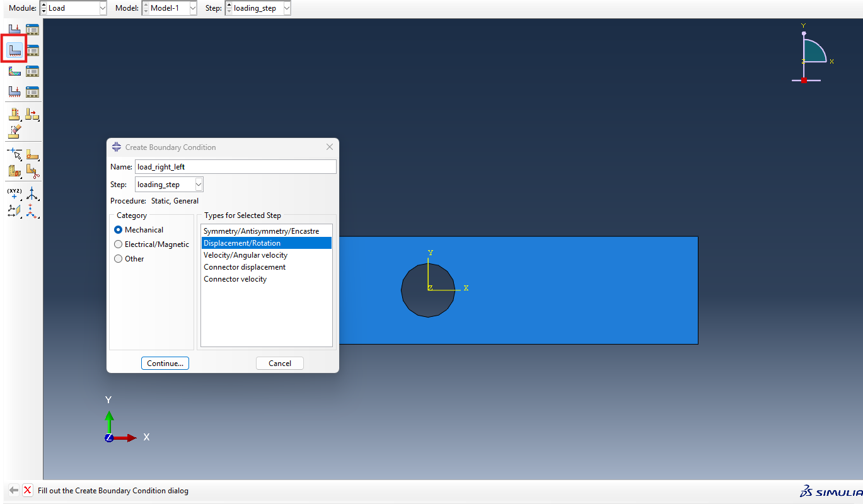This screenshot has width=863, height=504.
Task: Select the Electrical/Magnetic category option
Action: [119, 244]
